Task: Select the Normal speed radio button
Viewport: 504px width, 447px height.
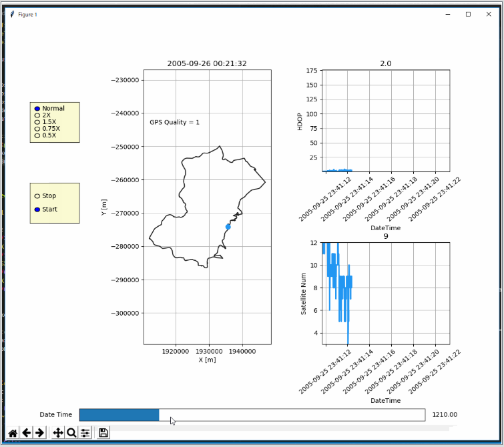Action: tap(37, 109)
